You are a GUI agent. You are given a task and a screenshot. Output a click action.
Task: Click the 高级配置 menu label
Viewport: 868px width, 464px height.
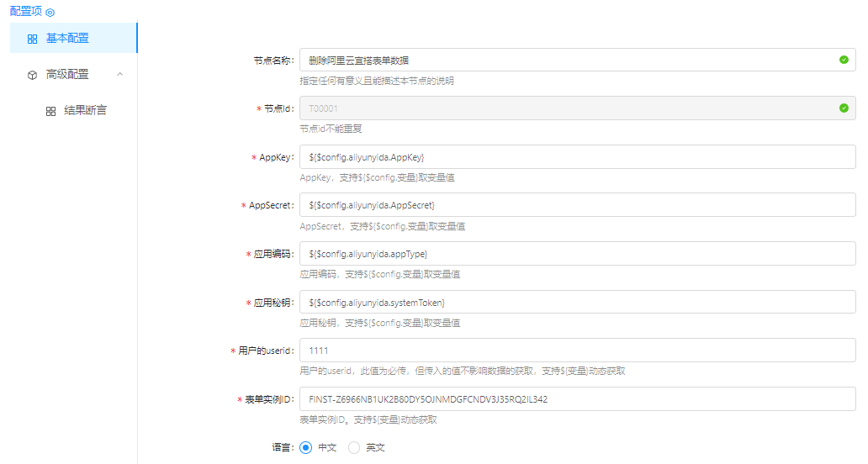pos(67,74)
